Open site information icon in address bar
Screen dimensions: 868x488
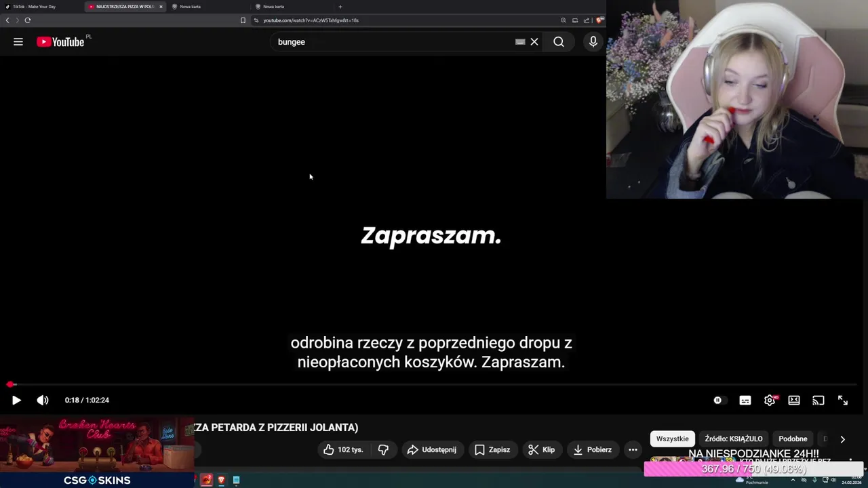[256, 20]
